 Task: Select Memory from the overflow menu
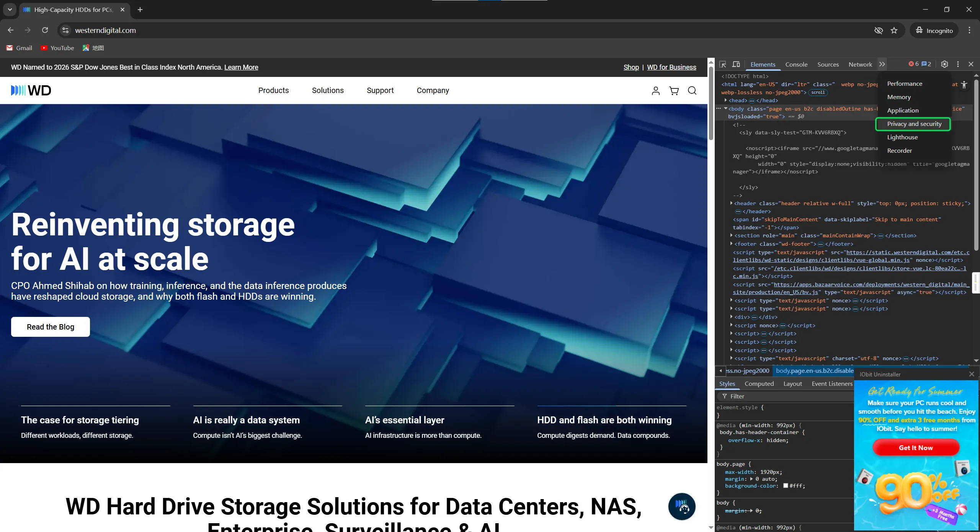point(913,97)
